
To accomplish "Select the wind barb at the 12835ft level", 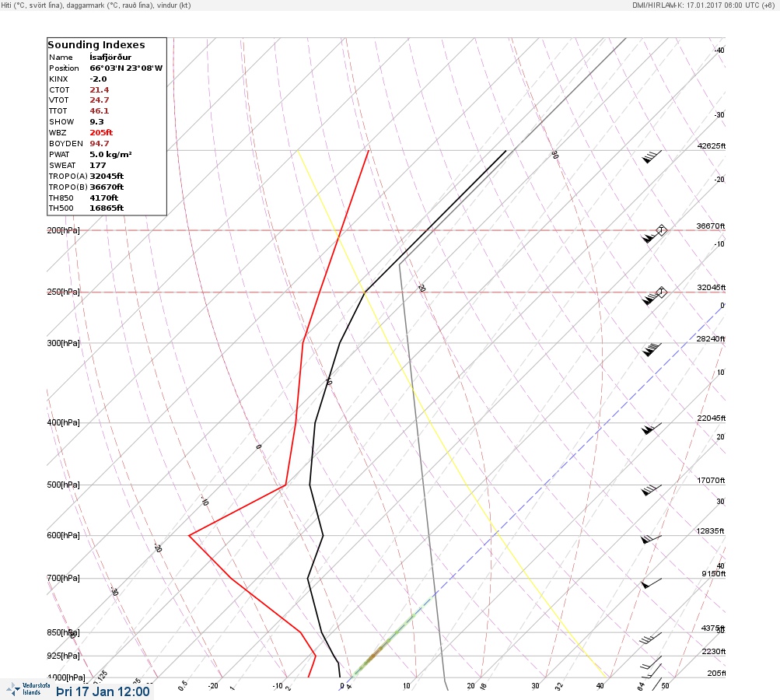I will (651, 539).
